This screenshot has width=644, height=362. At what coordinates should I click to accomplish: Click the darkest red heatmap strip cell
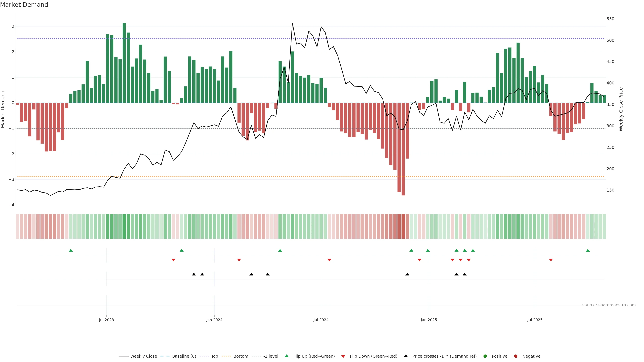point(403,226)
